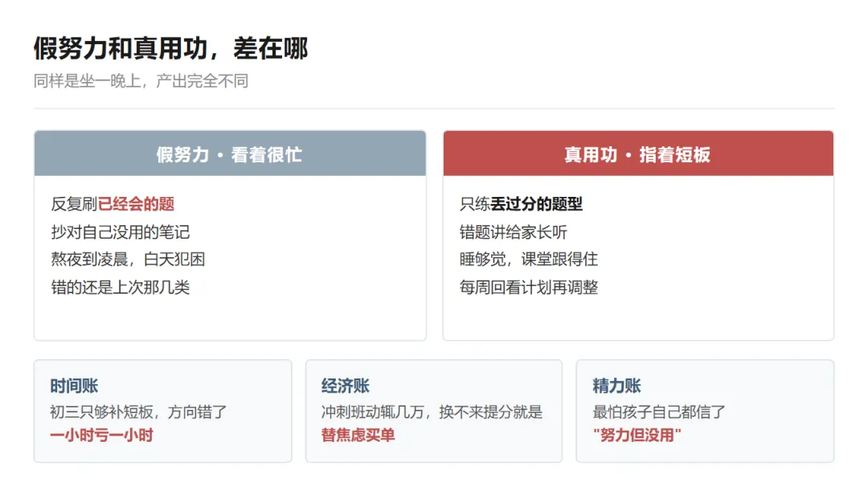868x499 pixels.
Task: Click the text 最怕孩子自己都信了
Action: [x=659, y=412]
